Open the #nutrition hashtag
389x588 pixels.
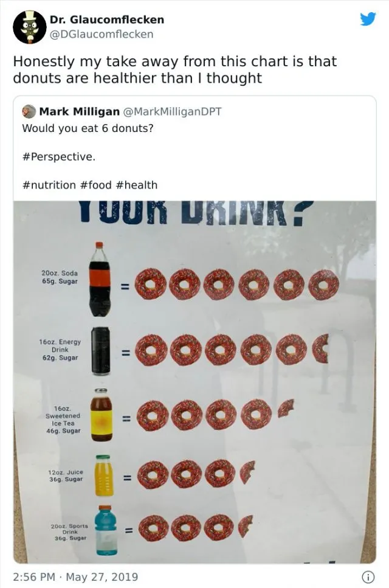[49, 185]
